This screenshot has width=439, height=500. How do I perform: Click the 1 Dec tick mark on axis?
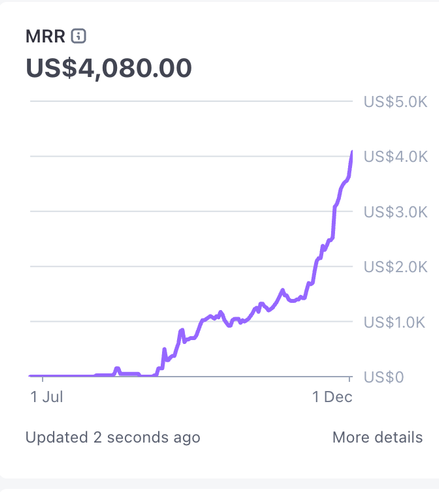350,379
